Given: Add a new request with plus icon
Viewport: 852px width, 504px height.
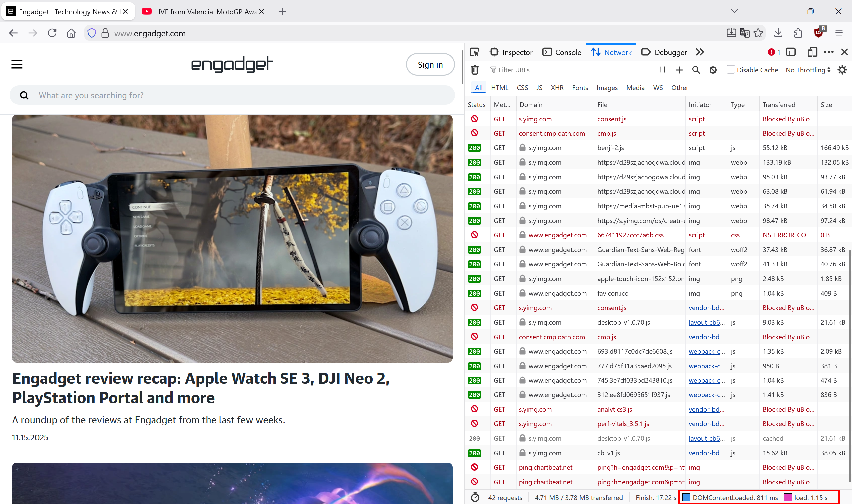Looking at the screenshot, I should (x=679, y=70).
